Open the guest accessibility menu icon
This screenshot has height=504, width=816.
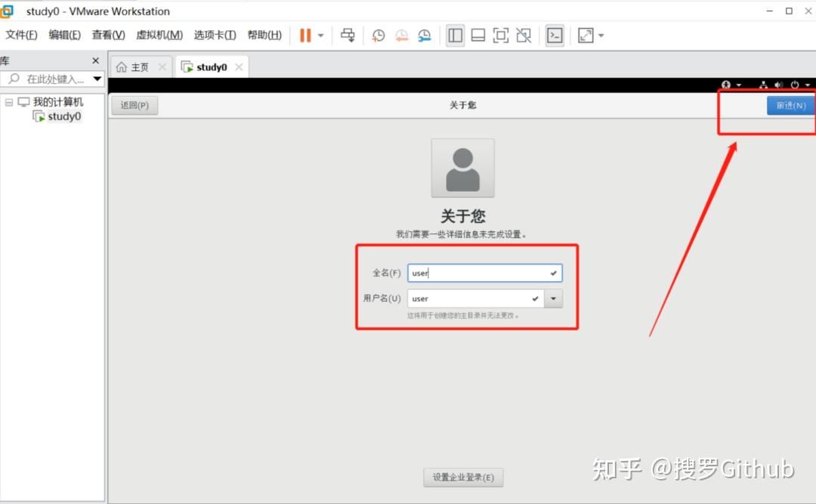coord(726,85)
